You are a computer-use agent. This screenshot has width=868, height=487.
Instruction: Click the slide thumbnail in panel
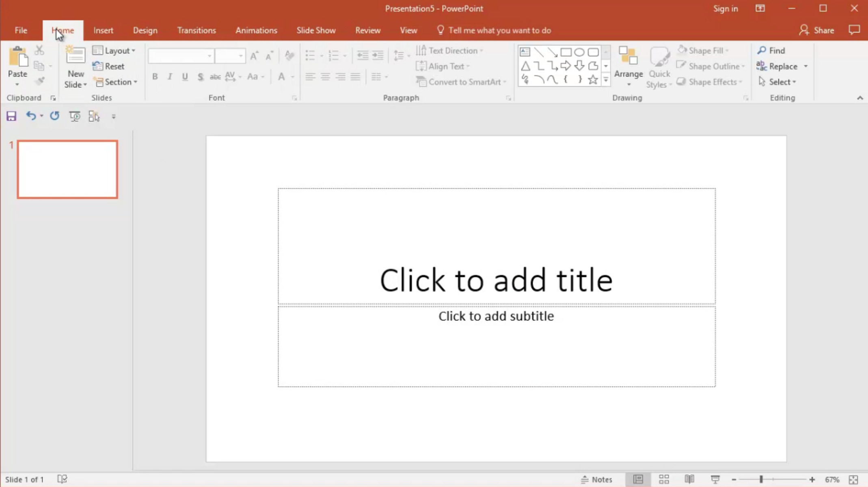tap(67, 169)
